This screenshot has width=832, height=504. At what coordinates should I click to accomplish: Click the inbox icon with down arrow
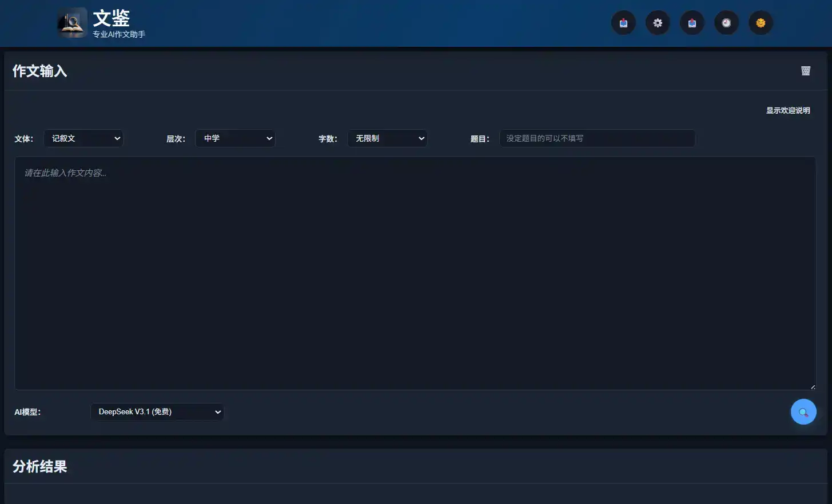click(623, 23)
